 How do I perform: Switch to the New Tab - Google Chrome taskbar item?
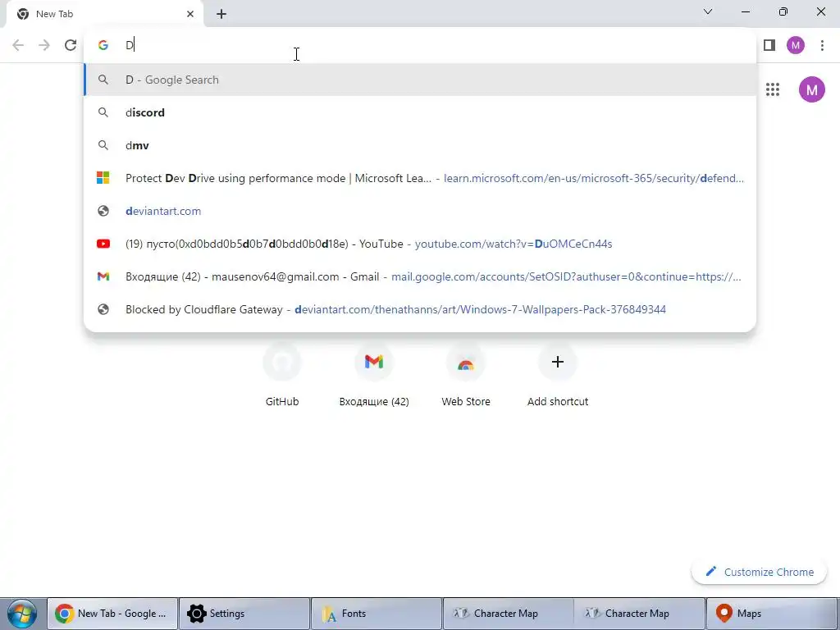pos(112,614)
